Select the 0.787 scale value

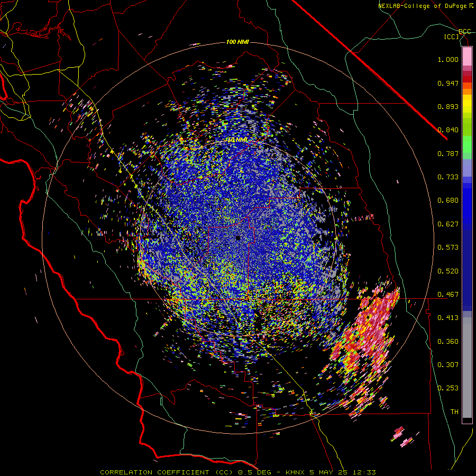coord(448,153)
